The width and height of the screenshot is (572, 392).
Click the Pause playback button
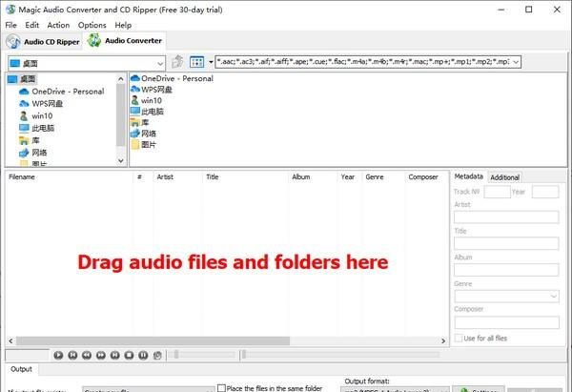point(143,355)
